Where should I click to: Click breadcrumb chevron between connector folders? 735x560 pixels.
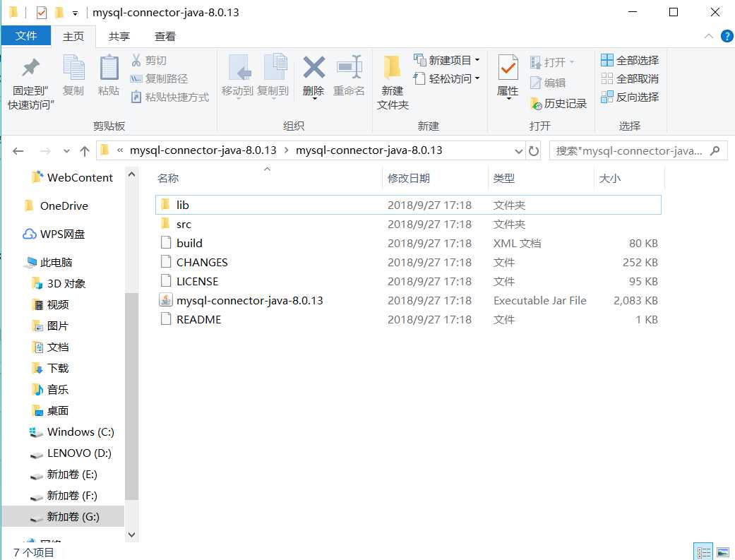click(x=286, y=150)
